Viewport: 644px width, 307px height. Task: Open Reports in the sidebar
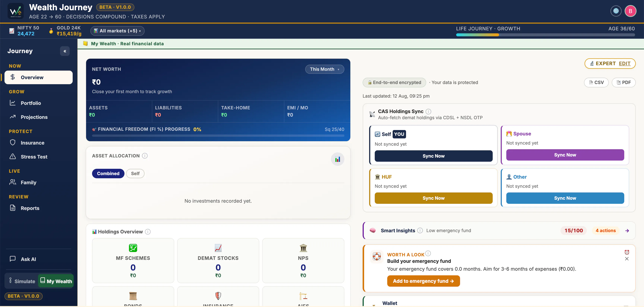(x=39, y=208)
